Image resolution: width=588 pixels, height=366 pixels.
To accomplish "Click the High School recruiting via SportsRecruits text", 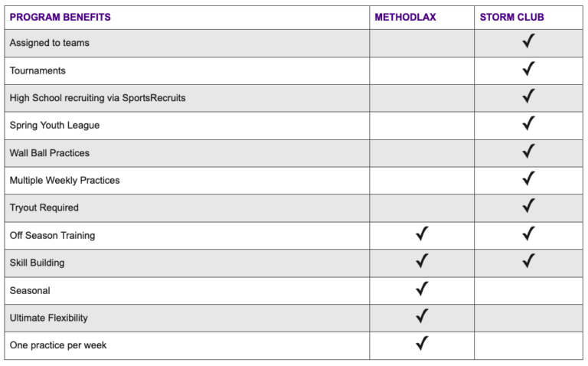I will click(x=97, y=98).
